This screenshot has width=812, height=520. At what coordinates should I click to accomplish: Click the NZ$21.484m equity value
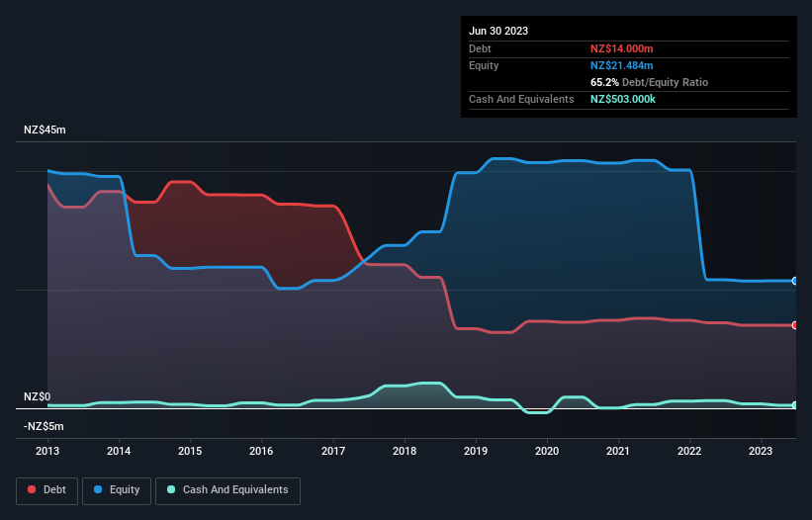pos(621,65)
